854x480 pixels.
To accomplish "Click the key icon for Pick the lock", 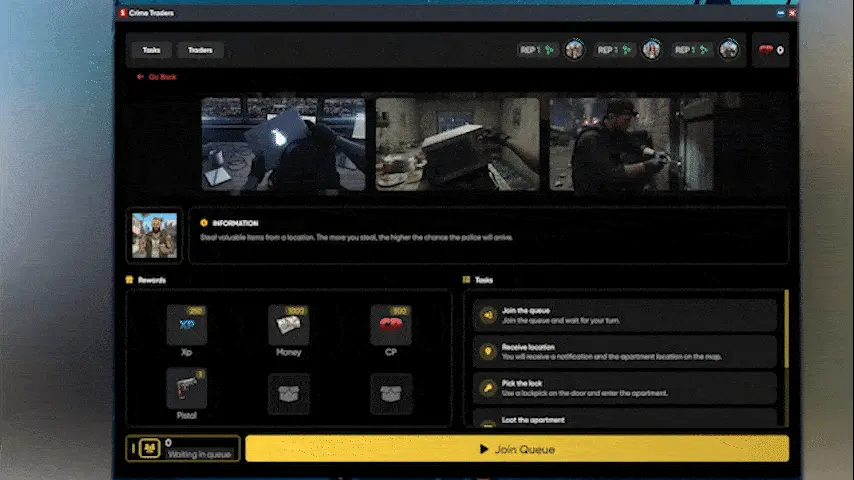I will click(x=488, y=388).
